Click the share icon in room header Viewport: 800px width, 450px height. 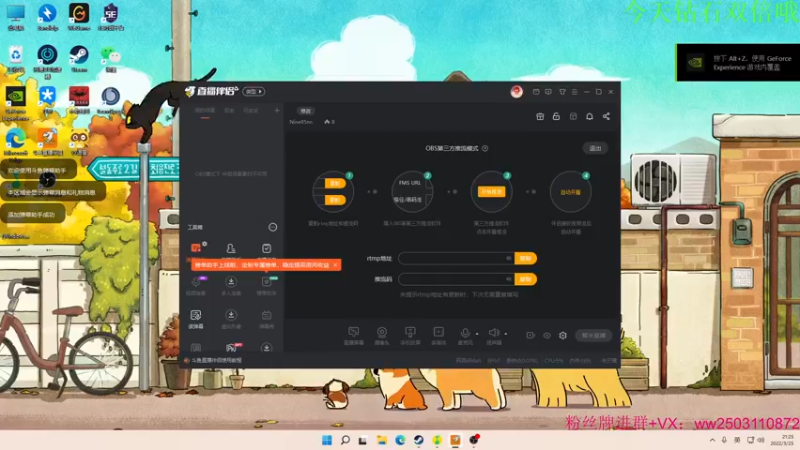click(x=606, y=116)
